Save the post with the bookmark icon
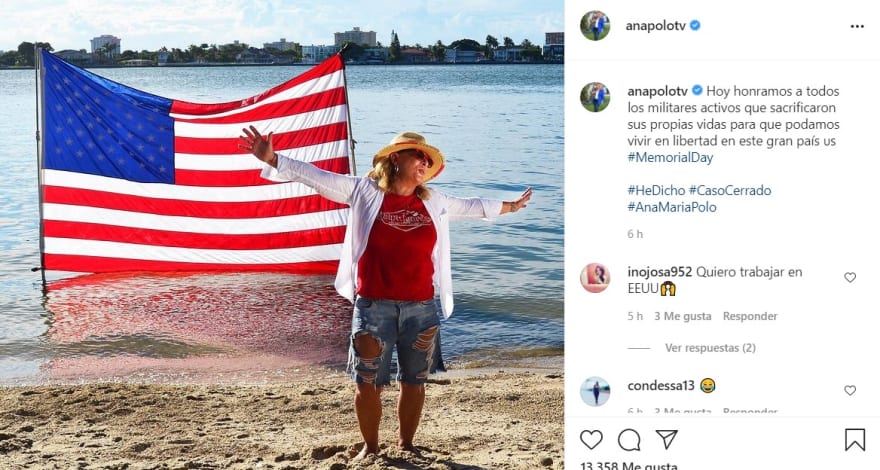Image resolution: width=880 pixels, height=470 pixels. (855, 440)
